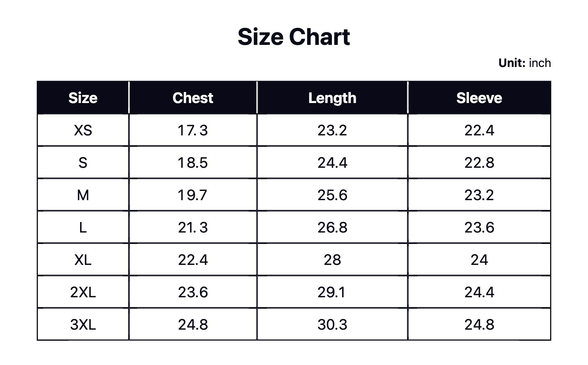Click the 2XL length cell showing 29.1
588x365 pixels.
[332, 292]
